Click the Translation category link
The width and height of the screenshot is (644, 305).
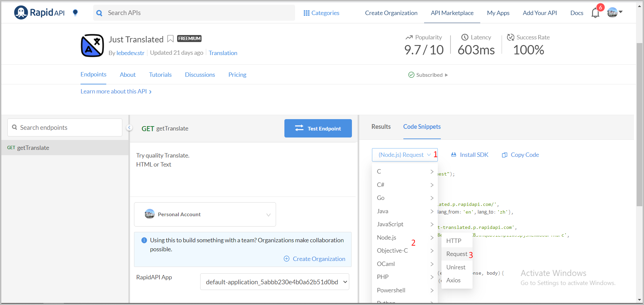click(x=223, y=53)
